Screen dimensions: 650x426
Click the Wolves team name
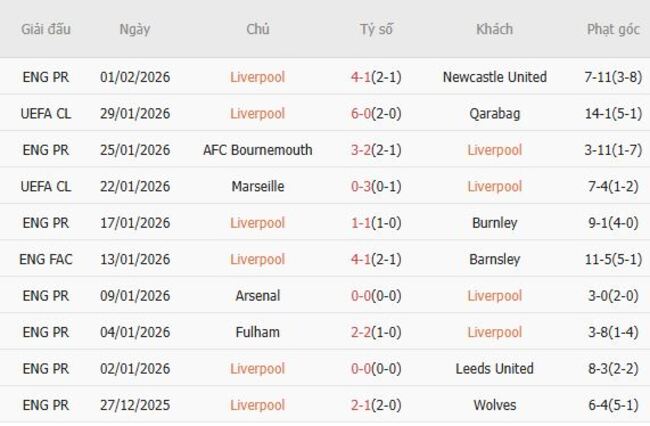click(494, 405)
